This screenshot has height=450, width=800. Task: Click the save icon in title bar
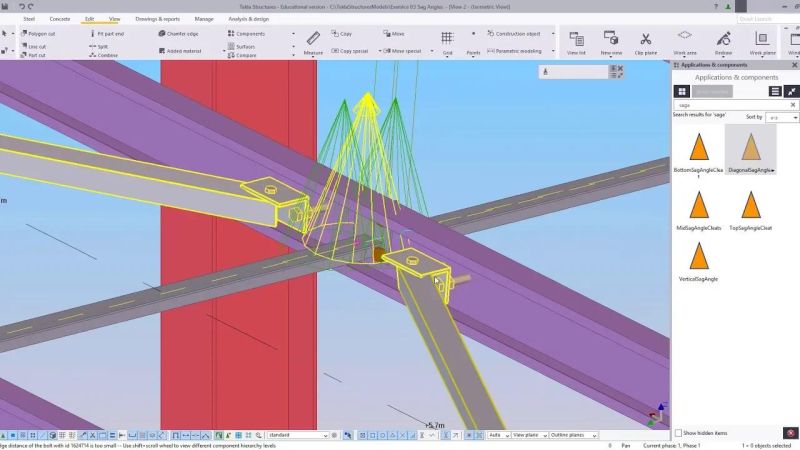pos(5,7)
